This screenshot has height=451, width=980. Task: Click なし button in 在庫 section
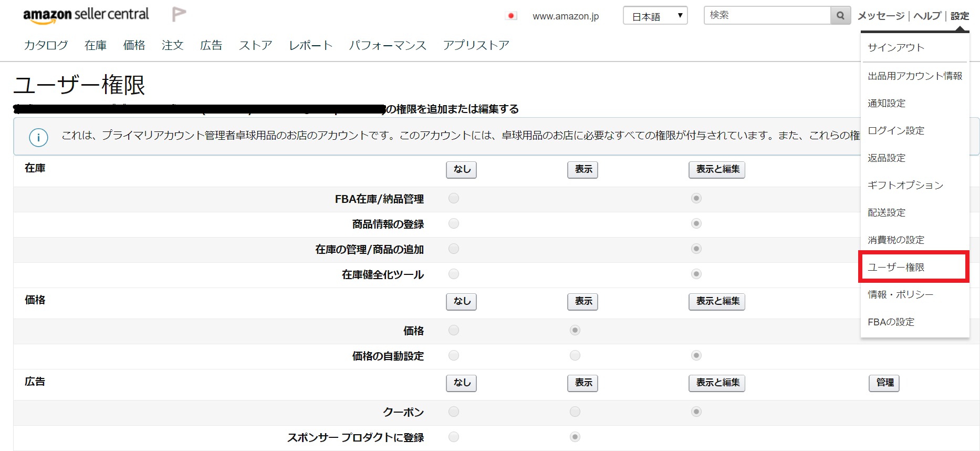coord(462,169)
